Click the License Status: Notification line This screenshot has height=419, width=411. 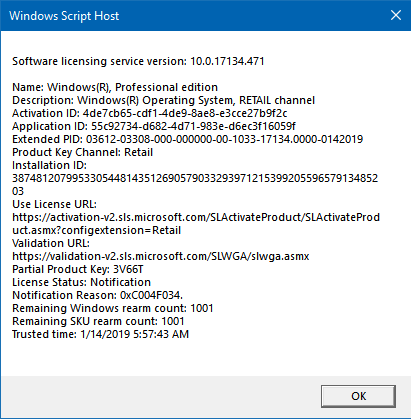[81, 282]
